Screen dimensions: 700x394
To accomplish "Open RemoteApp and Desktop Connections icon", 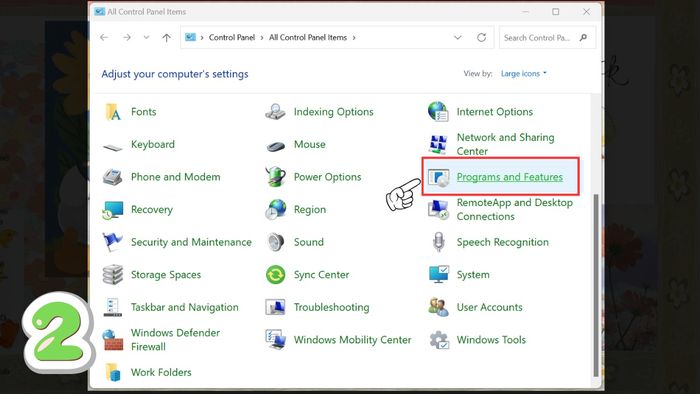I will click(x=438, y=209).
